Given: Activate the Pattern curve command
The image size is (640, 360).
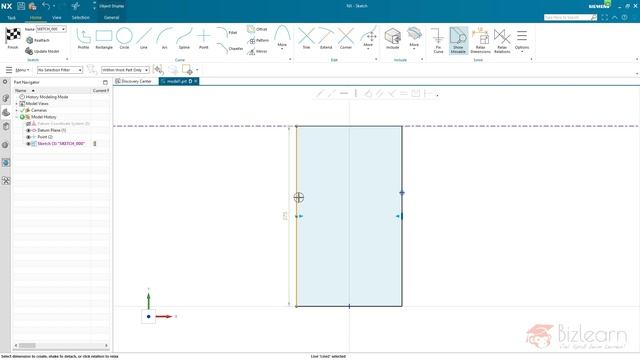Looking at the screenshot, I should tap(258, 40).
